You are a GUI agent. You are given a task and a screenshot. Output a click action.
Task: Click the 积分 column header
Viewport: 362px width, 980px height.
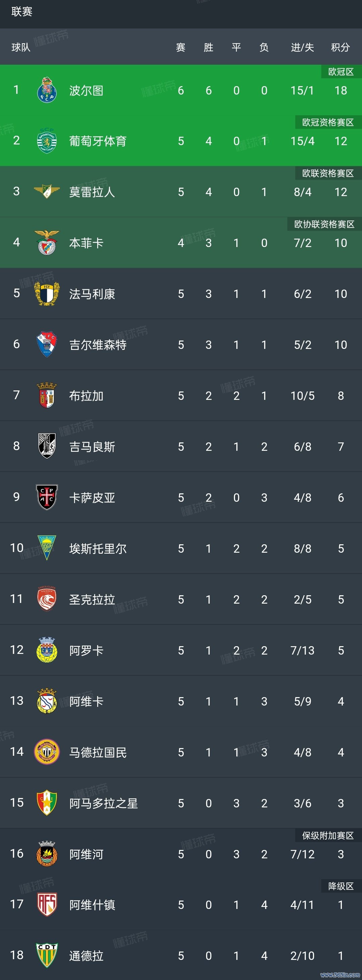click(x=340, y=47)
